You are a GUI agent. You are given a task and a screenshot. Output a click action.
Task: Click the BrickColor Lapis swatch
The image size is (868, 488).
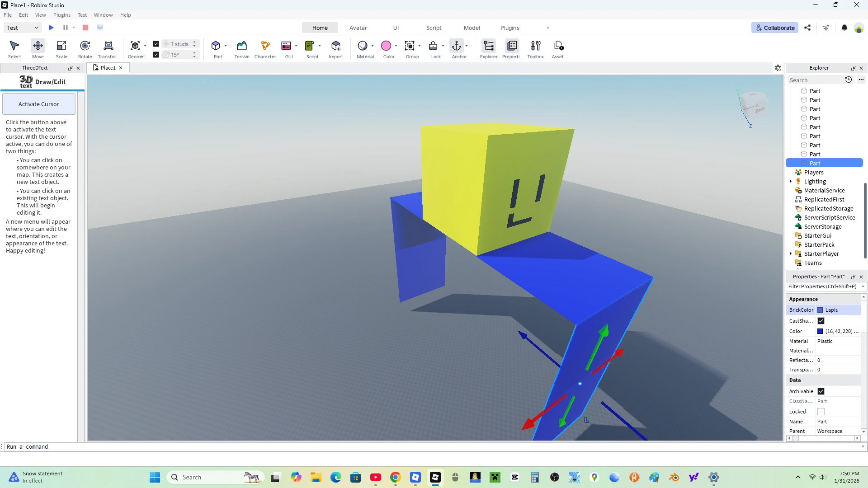pos(820,310)
